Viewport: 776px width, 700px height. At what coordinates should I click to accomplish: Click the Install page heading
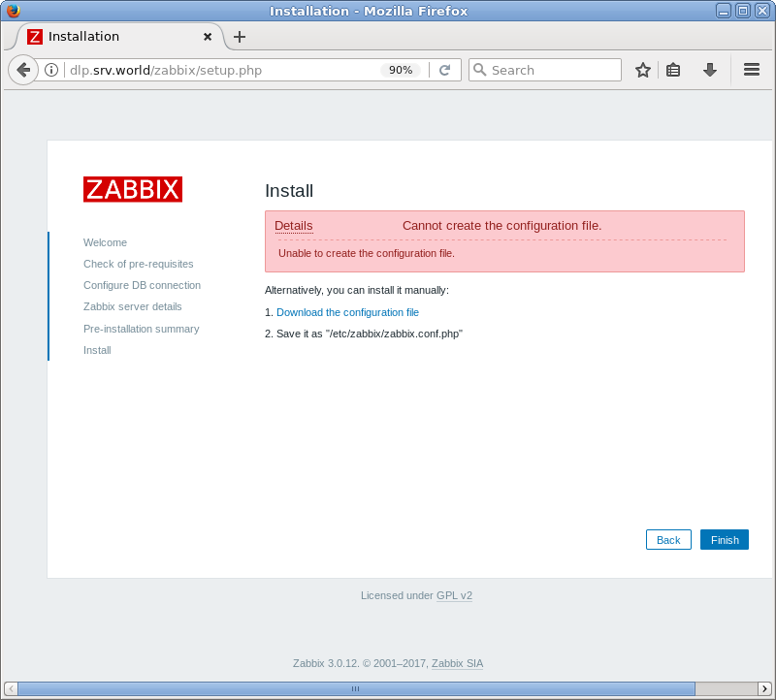coord(289,190)
